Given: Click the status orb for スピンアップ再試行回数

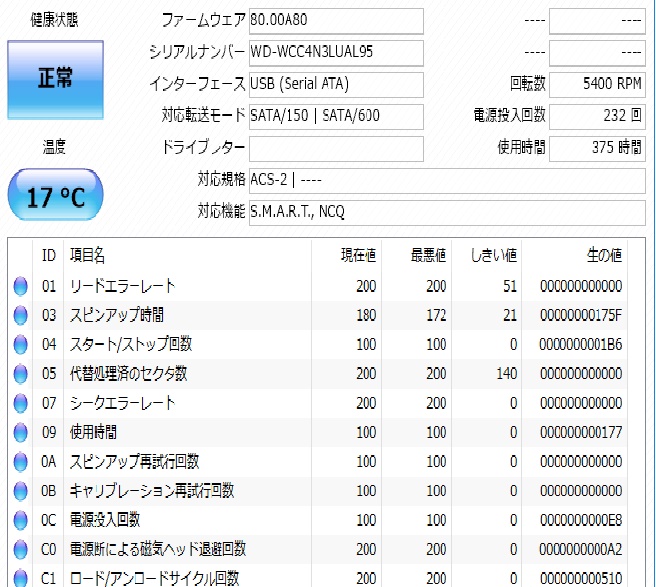Looking at the screenshot, I should 21,462.
